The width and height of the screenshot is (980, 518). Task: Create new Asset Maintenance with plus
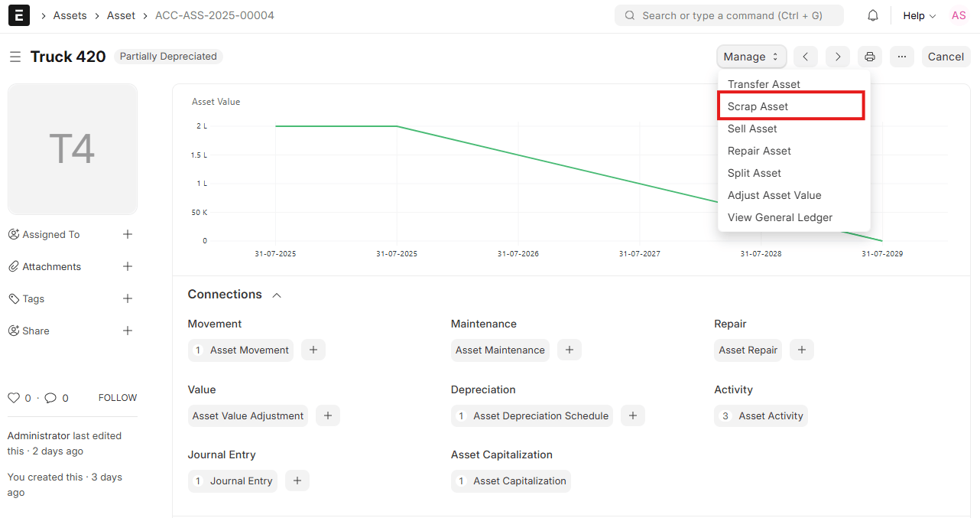570,350
